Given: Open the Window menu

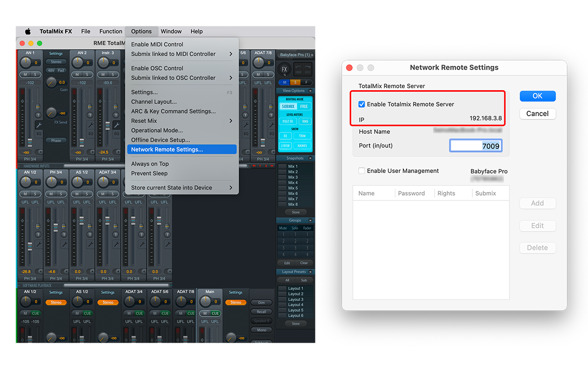Looking at the screenshot, I should pos(171,31).
